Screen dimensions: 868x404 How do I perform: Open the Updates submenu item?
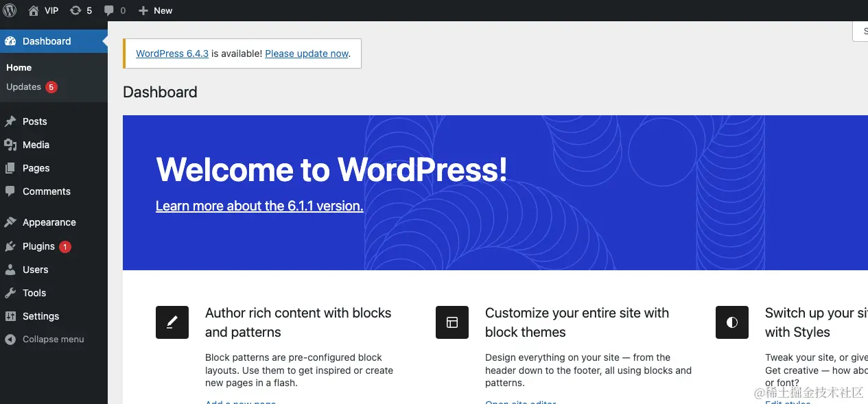[x=23, y=87]
